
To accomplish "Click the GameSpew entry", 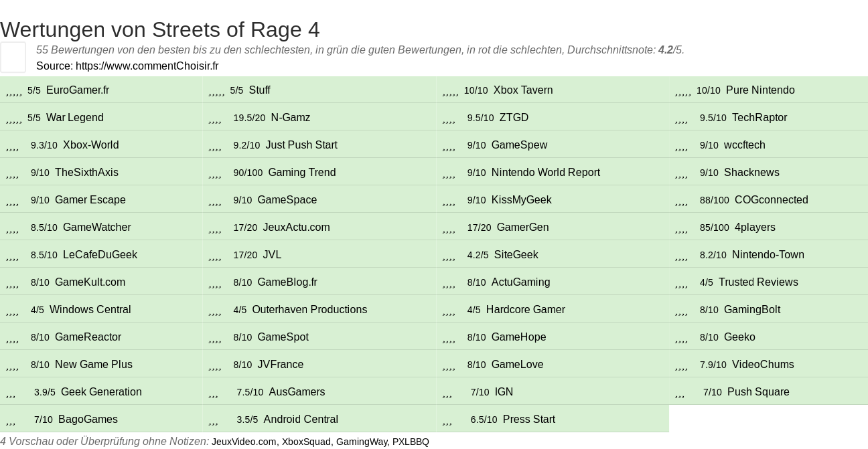I will tap(519, 145).
